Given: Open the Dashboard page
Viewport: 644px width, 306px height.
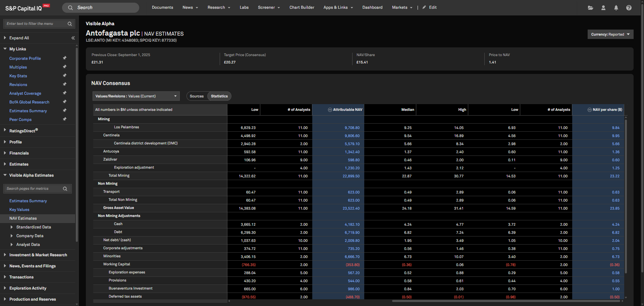Looking at the screenshot, I should point(372,7).
